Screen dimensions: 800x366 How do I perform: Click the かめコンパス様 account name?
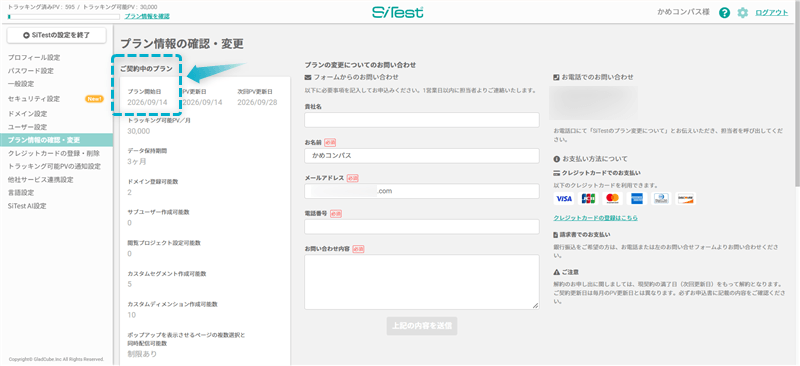683,12
